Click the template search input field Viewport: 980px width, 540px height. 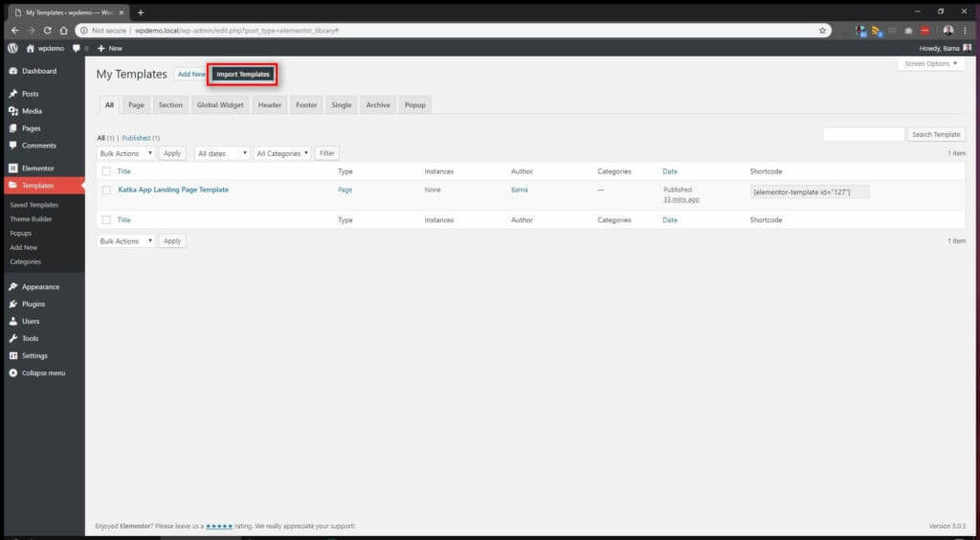pyautogui.click(x=863, y=135)
